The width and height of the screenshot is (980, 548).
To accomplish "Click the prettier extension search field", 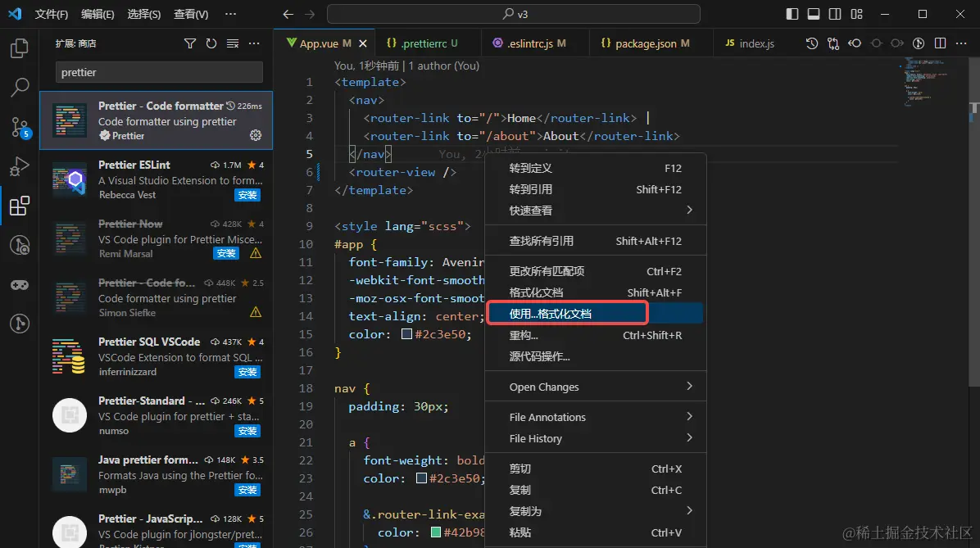I will (x=159, y=72).
